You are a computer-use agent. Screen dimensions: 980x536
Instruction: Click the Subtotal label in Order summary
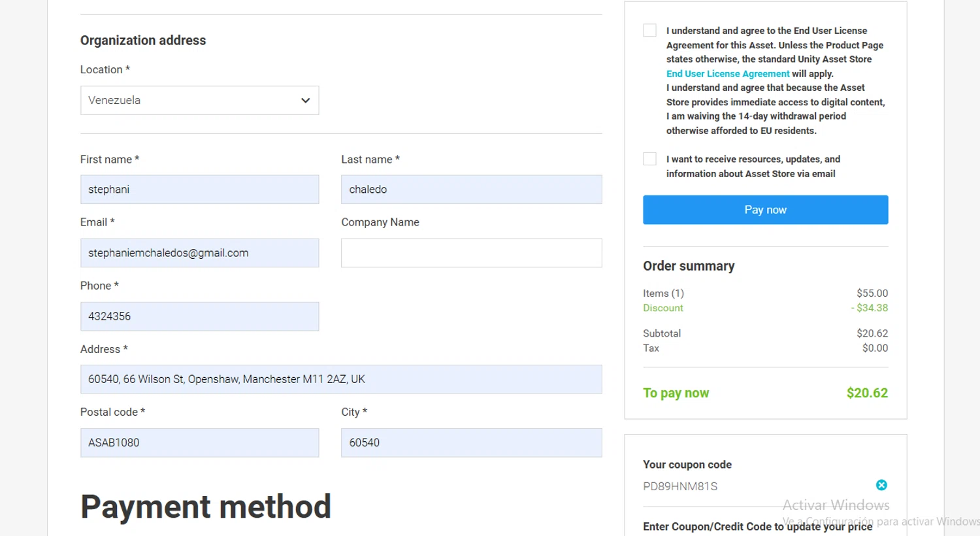tap(662, 333)
